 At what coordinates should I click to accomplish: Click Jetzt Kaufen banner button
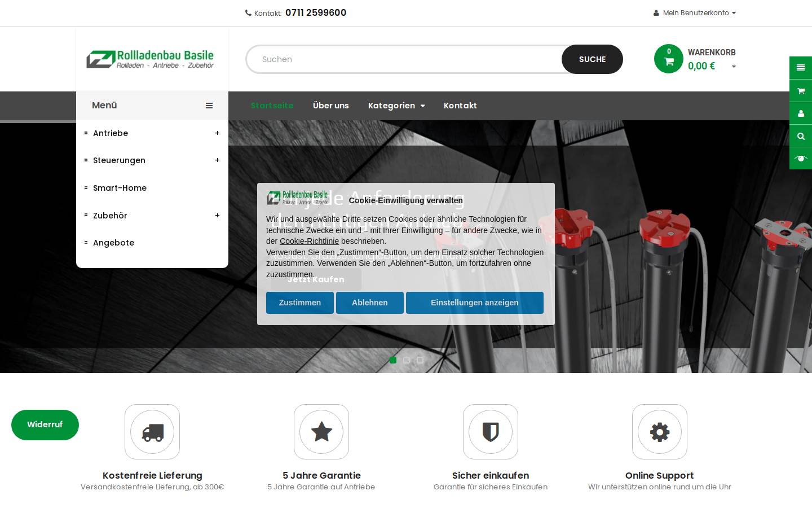(x=316, y=279)
